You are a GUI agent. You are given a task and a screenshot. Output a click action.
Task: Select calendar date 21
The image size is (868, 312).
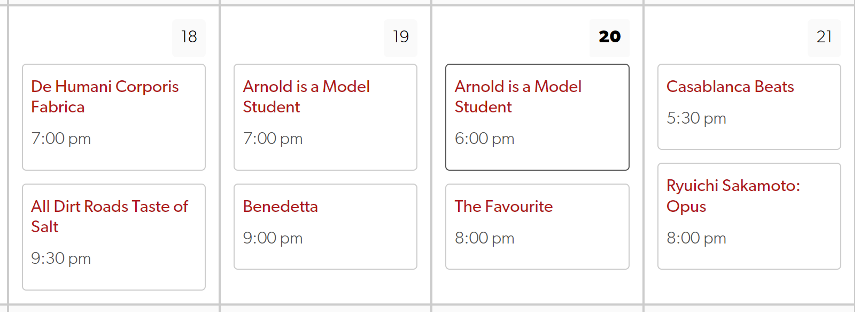pos(824,37)
